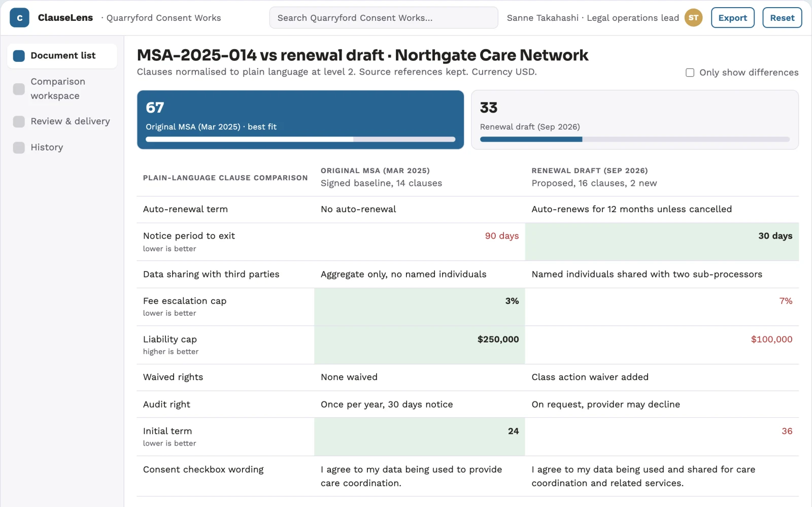The image size is (812, 507).
Task: Click the Original MSA score progress bar
Action: [x=300, y=139]
